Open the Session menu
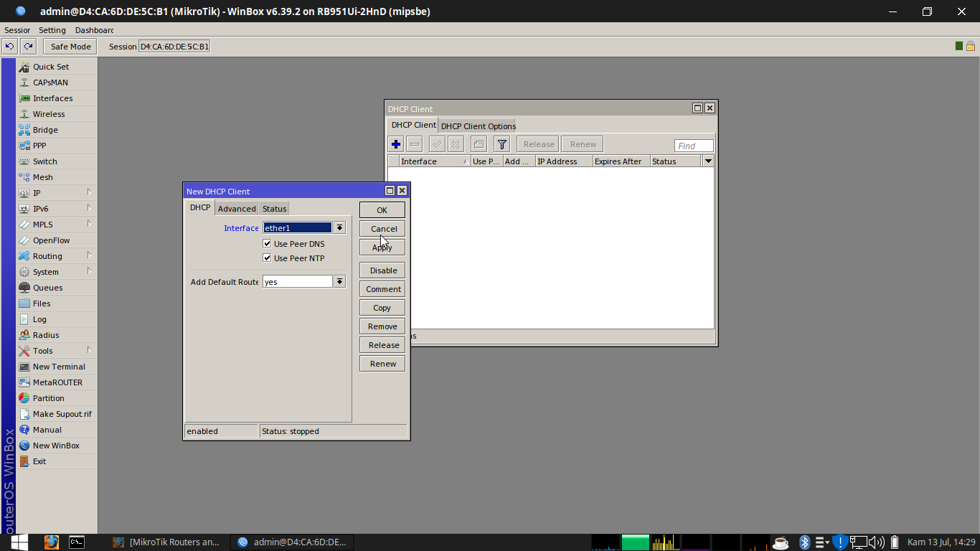The height and width of the screenshot is (551, 980). [17, 30]
